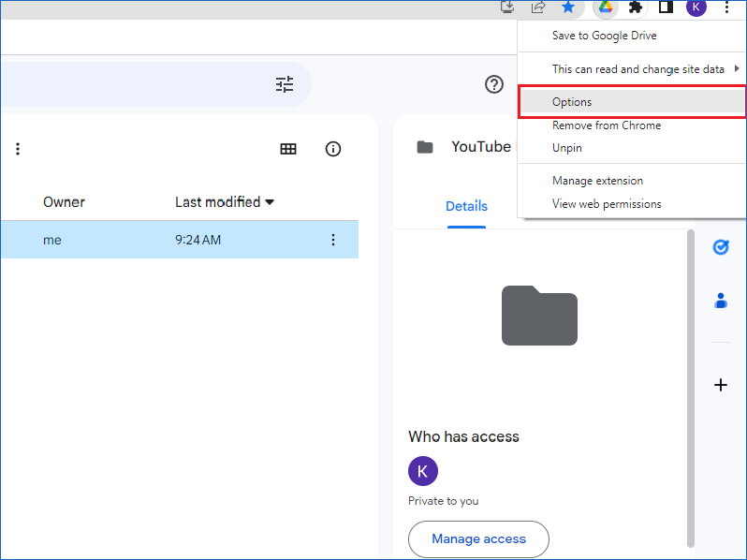The image size is (747, 560).
Task: Switch to grid layout view icon
Action: (288, 149)
